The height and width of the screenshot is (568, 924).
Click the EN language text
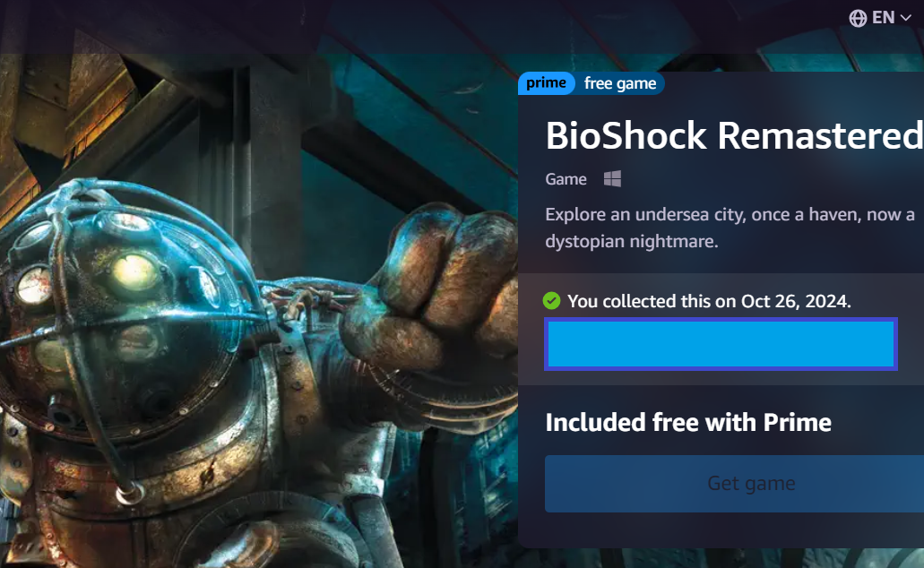pos(884,18)
